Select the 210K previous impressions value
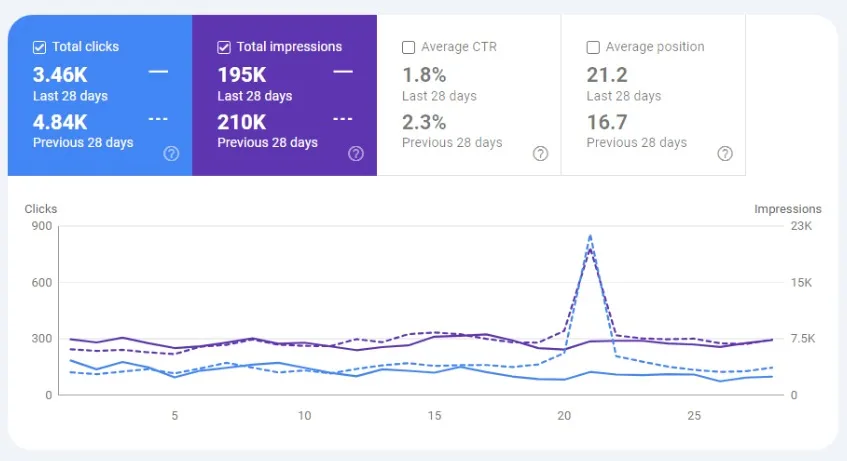This screenshot has height=461, width=847. [241, 121]
